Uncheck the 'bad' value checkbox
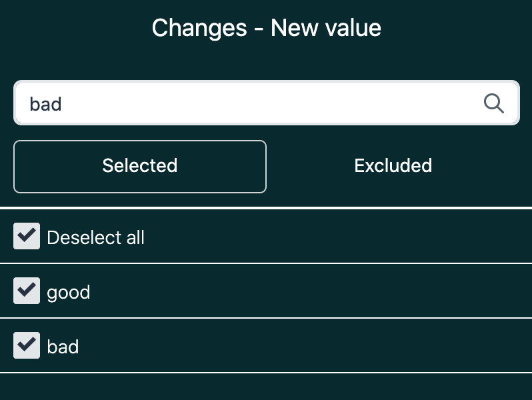532x400 pixels. click(27, 346)
